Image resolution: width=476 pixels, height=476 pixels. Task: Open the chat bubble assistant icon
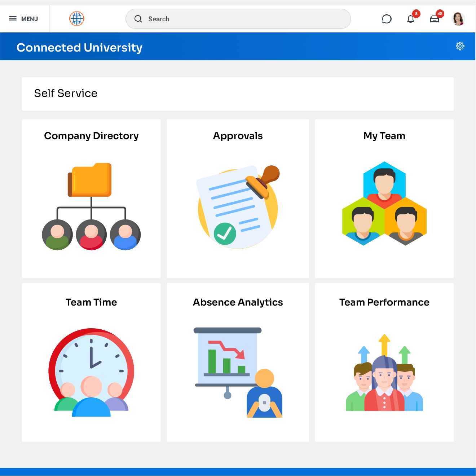[387, 19]
